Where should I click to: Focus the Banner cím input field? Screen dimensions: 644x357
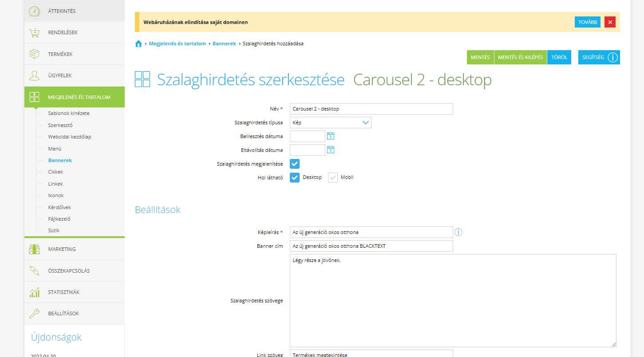(371, 246)
